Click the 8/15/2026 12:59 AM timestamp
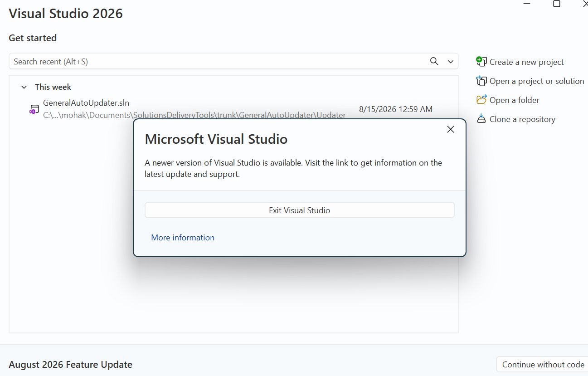588x376 pixels. pos(396,109)
